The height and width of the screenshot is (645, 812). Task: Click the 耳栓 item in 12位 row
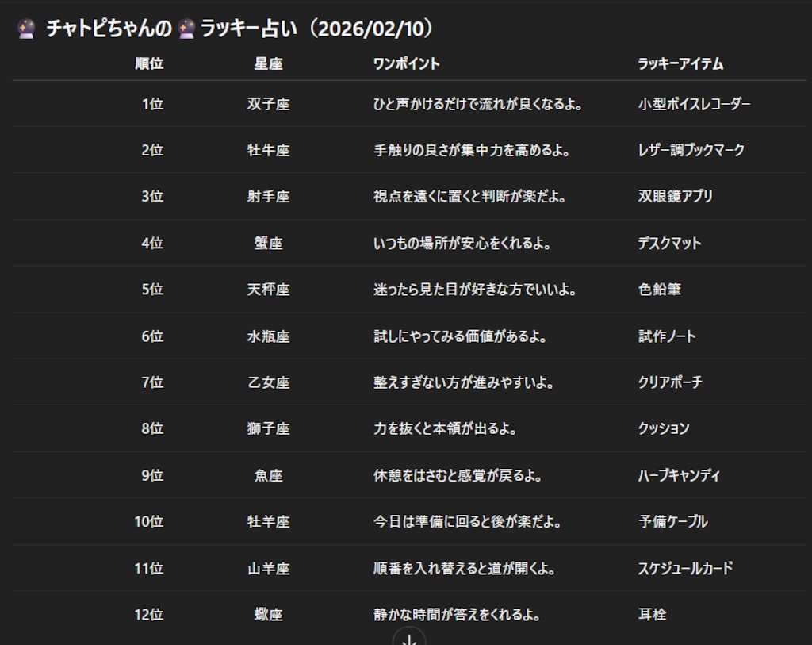(652, 614)
